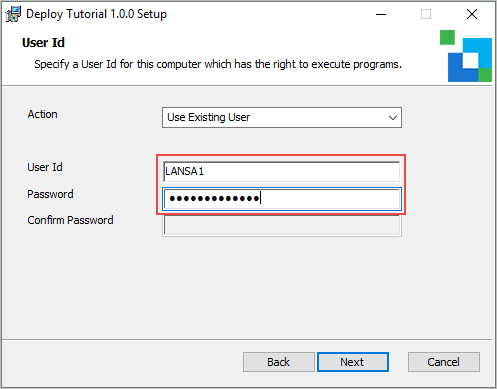Click the greyed-out maximize window button
The image size is (497, 389).
point(426,14)
